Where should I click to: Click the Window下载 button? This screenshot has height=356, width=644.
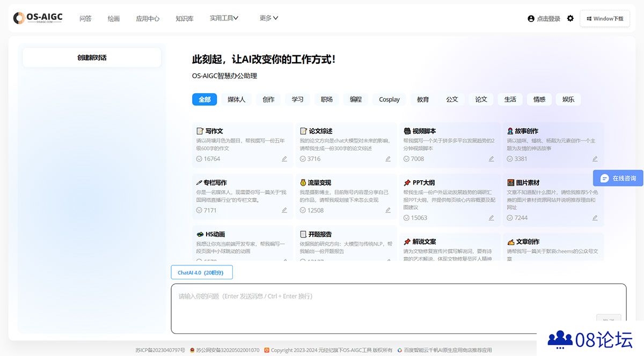click(605, 18)
